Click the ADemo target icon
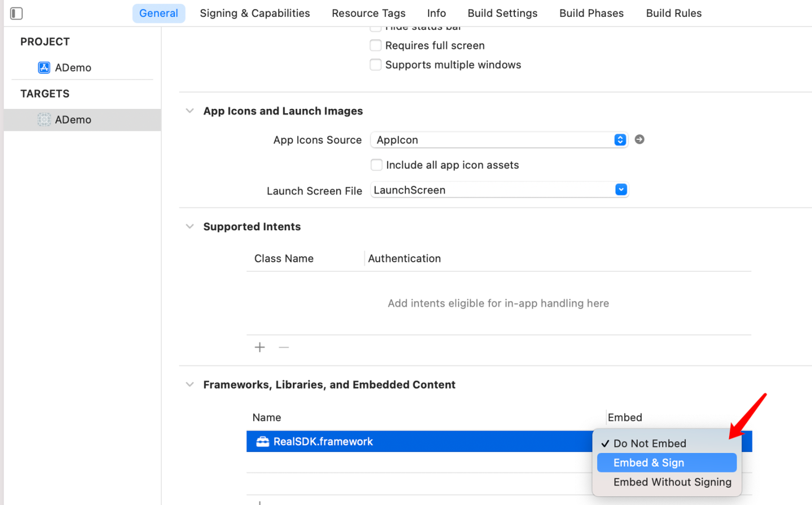The height and width of the screenshot is (505, 812). click(x=44, y=120)
